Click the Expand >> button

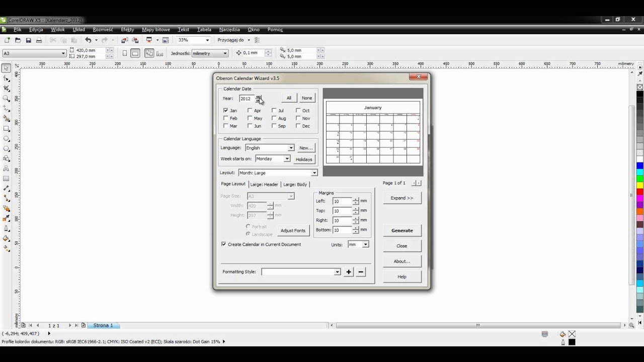click(x=402, y=198)
